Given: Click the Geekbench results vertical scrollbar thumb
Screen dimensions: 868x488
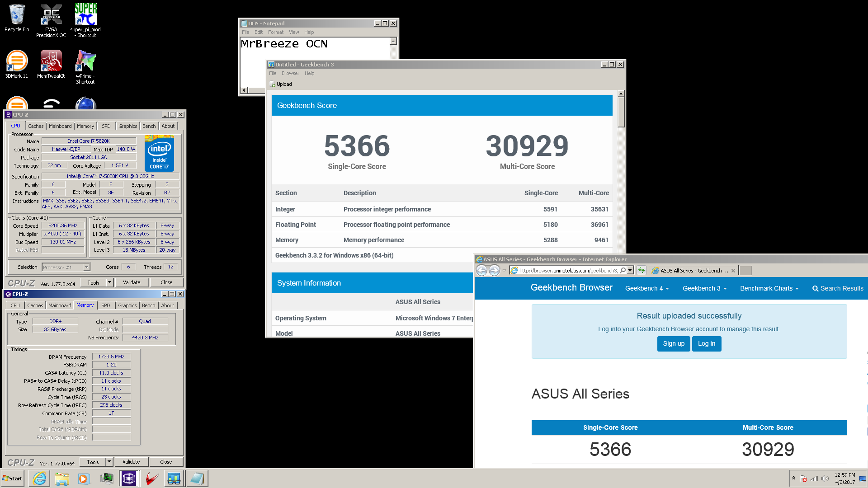Looking at the screenshot, I should [621, 112].
